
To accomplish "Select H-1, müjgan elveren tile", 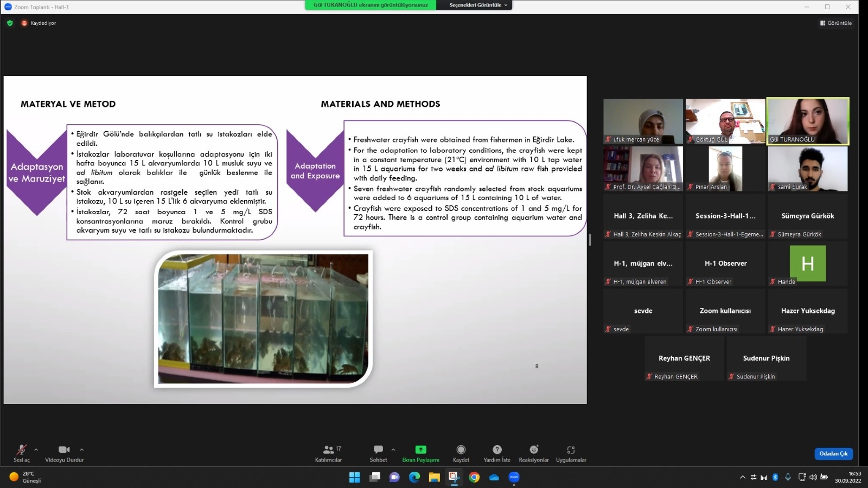I will pyautogui.click(x=643, y=264).
